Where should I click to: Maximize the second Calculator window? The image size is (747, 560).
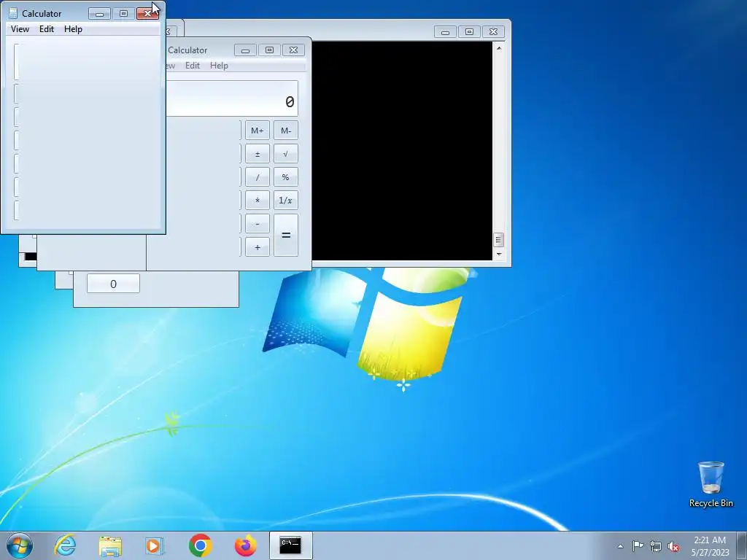tap(269, 50)
